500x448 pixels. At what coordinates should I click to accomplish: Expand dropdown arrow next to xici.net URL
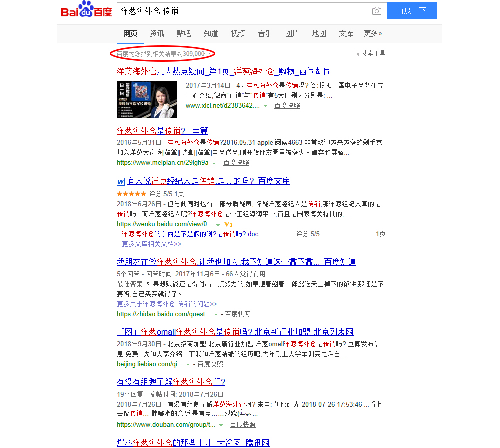coord(266,106)
